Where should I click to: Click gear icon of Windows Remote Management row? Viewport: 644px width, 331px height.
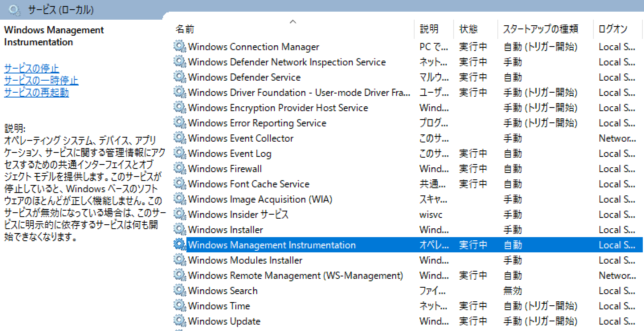pos(180,275)
